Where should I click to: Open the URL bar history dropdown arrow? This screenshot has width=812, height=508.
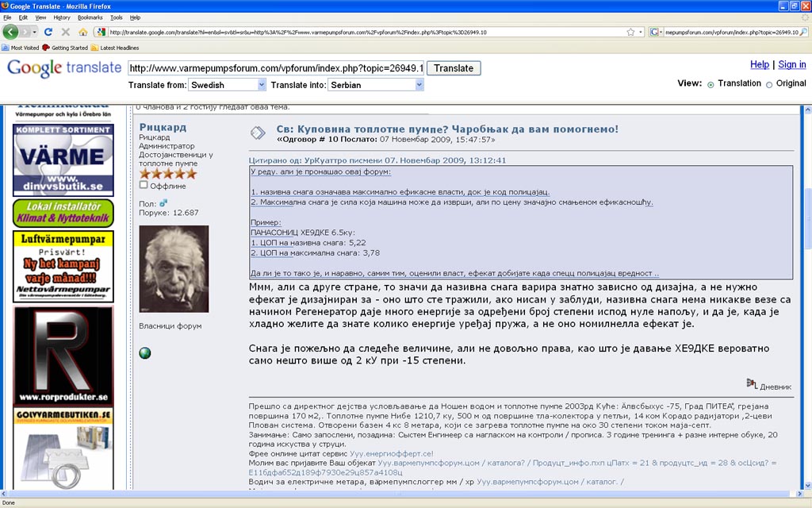point(641,32)
